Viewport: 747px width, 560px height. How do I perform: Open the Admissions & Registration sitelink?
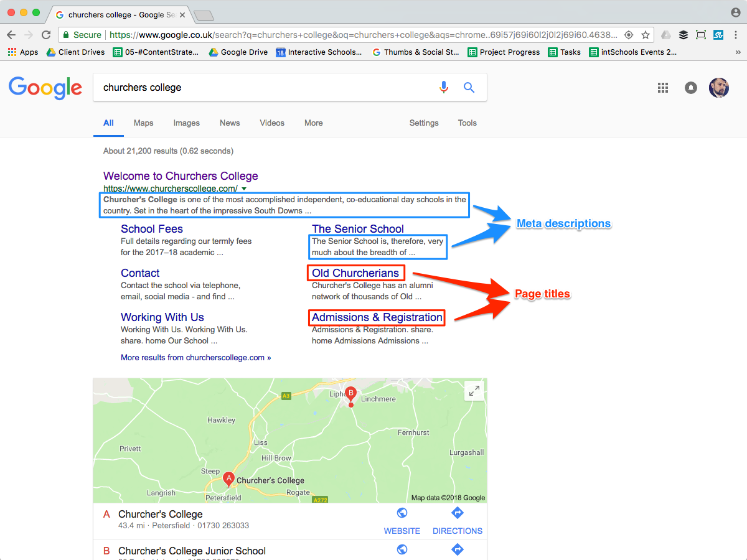click(377, 317)
